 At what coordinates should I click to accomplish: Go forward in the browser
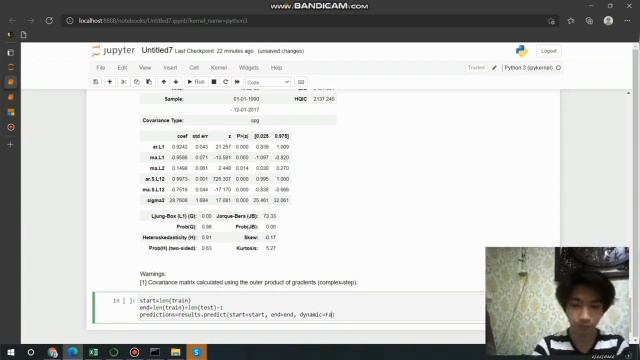click(31, 20)
